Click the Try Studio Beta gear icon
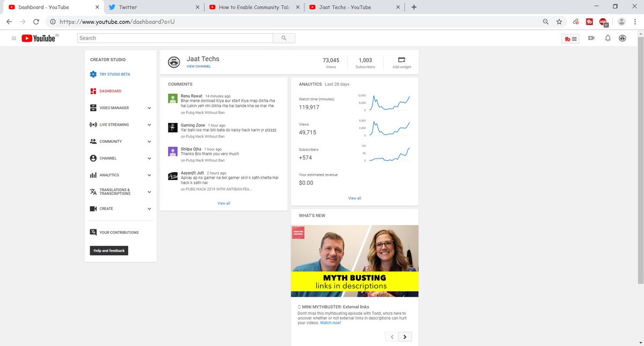The height and width of the screenshot is (346, 644). tap(93, 74)
